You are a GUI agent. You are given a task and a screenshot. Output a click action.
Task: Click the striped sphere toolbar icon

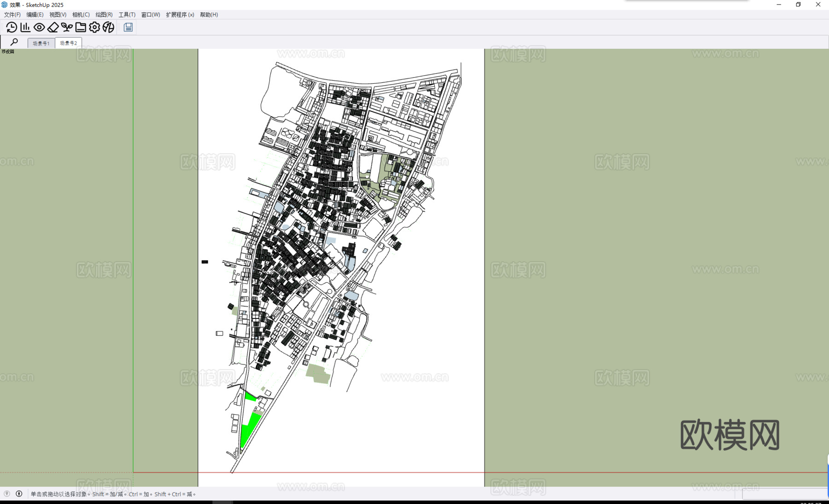click(x=108, y=27)
